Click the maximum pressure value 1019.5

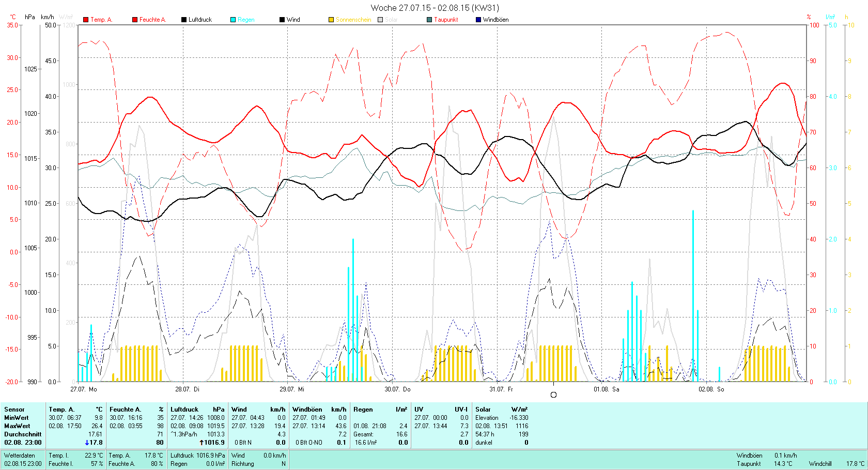pos(216,426)
